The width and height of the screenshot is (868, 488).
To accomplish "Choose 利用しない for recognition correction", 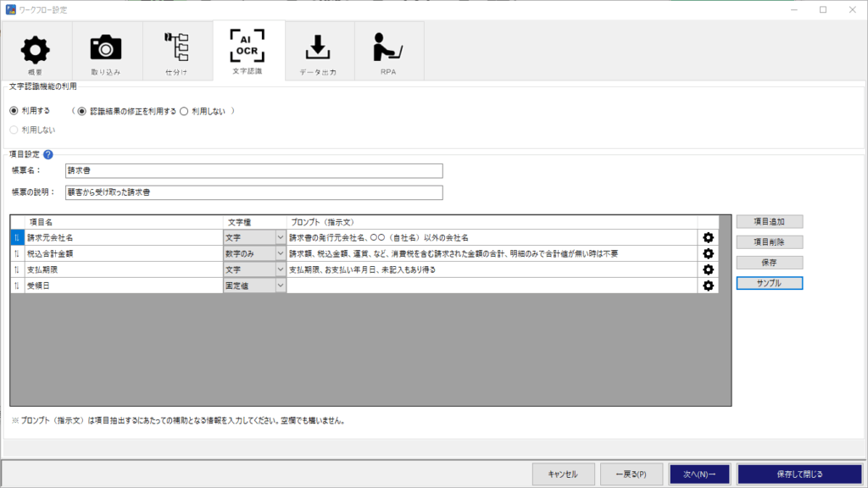I will click(x=184, y=111).
